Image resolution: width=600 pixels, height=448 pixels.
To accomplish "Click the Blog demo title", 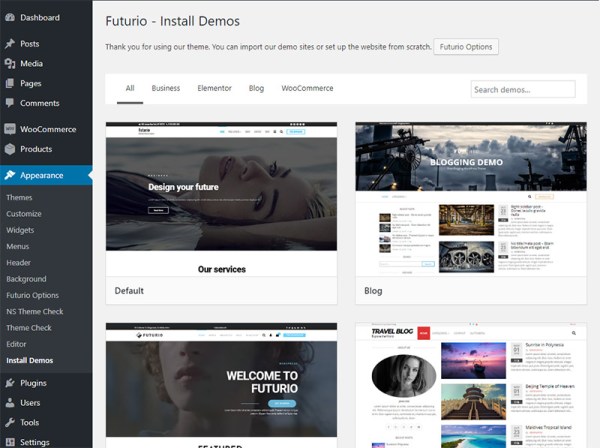I will (373, 291).
